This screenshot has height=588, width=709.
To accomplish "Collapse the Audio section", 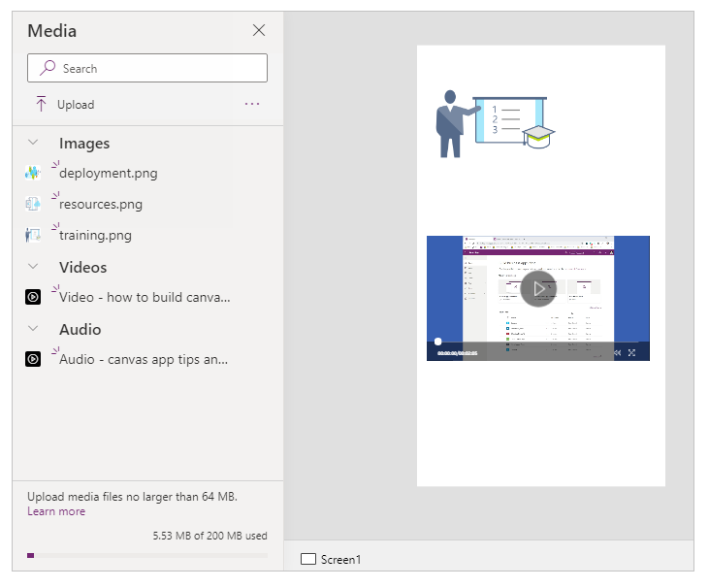I will tap(33, 329).
